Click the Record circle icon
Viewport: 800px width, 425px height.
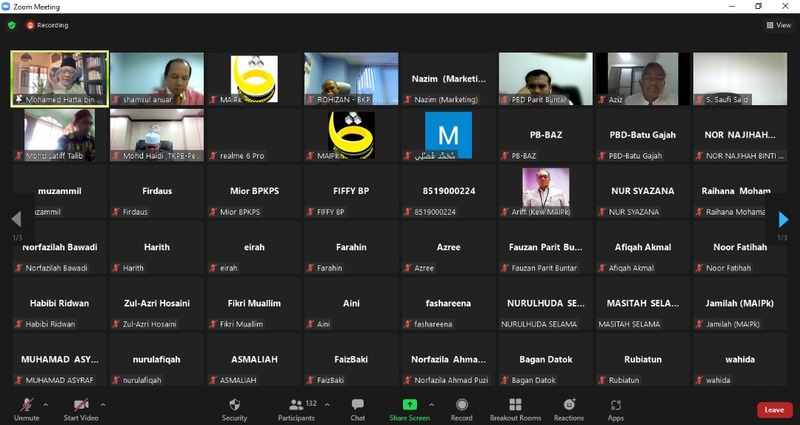pos(462,405)
